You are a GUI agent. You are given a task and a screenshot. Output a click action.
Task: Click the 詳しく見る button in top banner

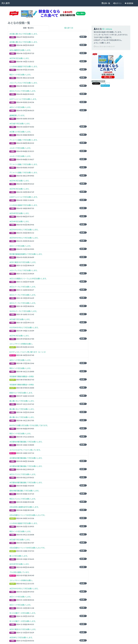click(81, 14)
